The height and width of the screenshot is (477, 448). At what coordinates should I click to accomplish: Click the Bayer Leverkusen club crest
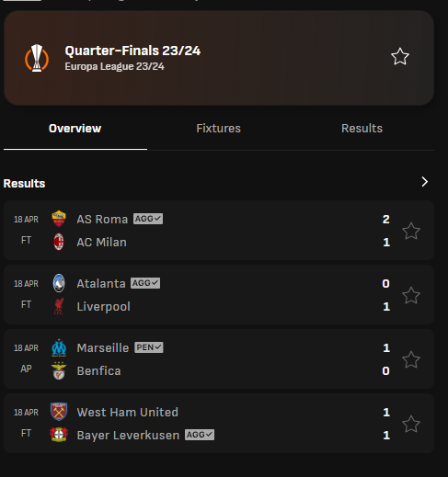point(59,435)
